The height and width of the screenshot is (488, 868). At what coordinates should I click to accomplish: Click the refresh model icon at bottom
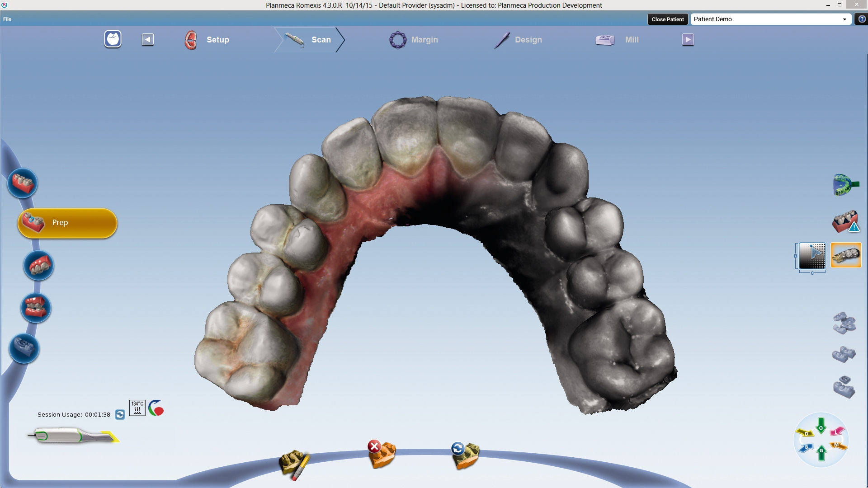click(465, 455)
